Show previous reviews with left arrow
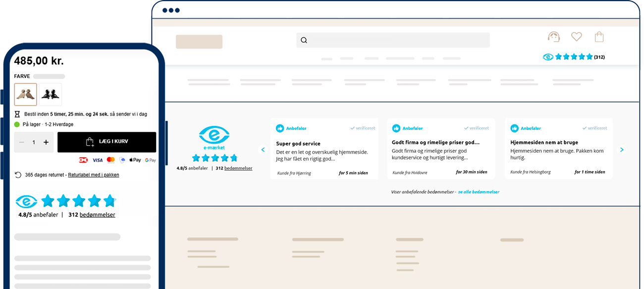This screenshot has width=644, height=289. 263,150
